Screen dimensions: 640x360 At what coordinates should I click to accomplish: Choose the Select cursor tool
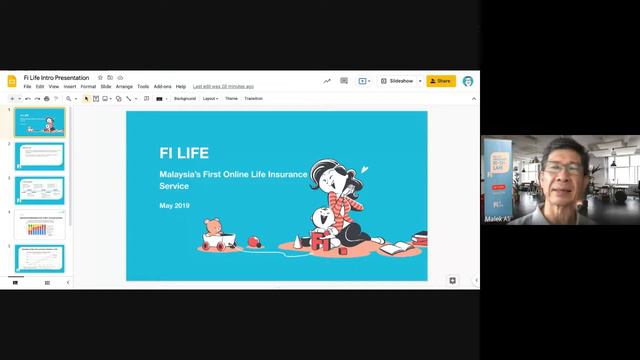coord(86,99)
